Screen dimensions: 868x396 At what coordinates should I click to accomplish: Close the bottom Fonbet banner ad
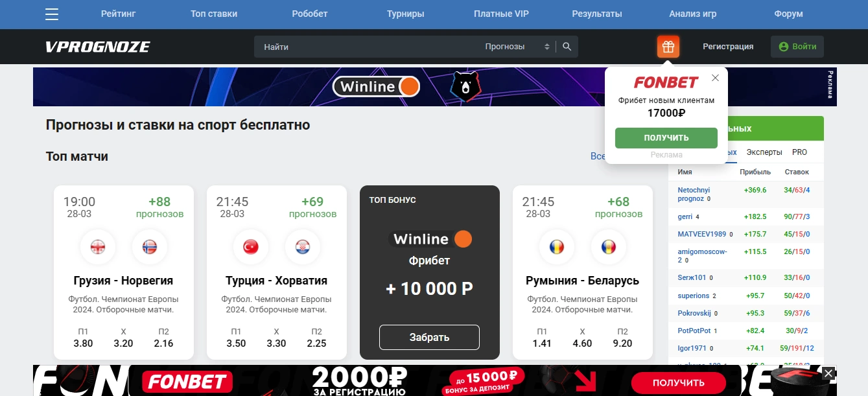click(x=828, y=373)
